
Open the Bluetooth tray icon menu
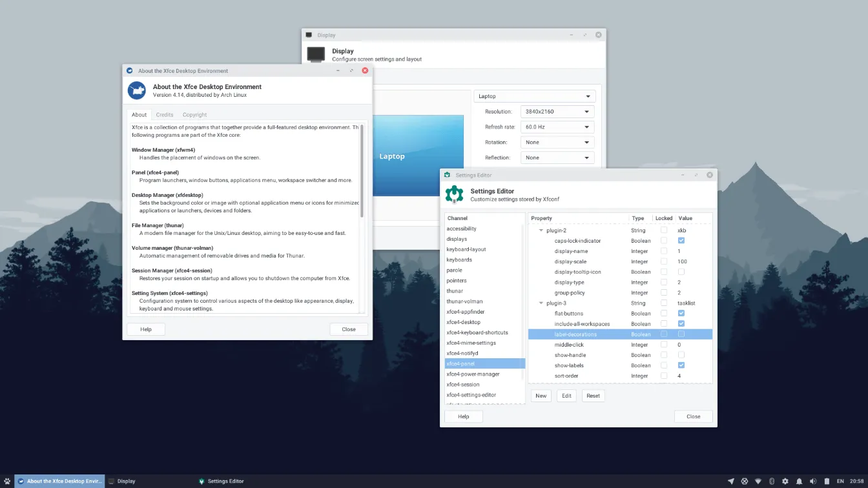(772, 481)
